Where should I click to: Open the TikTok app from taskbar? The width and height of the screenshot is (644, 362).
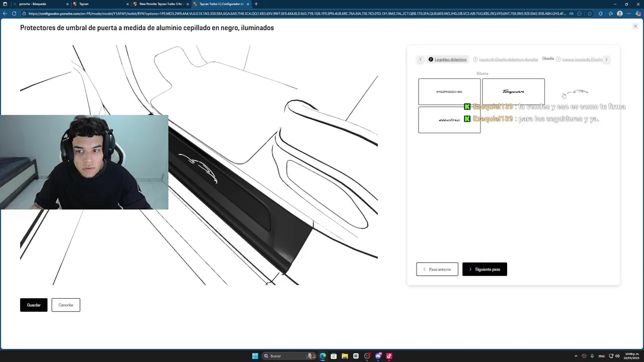389,356
